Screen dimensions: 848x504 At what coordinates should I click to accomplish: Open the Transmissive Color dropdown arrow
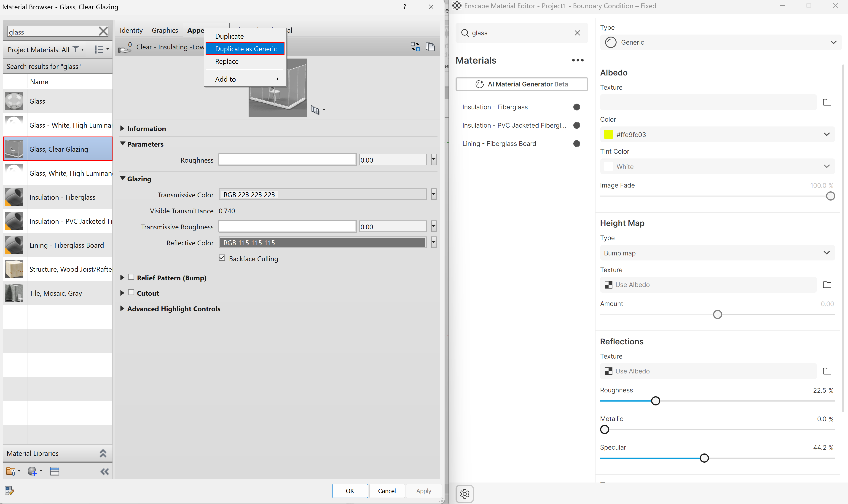(x=433, y=194)
